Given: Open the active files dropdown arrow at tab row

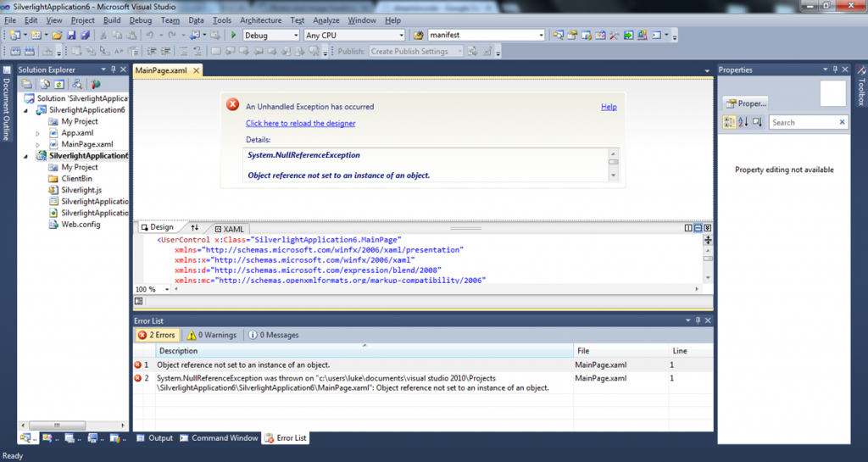Looking at the screenshot, I should (707, 71).
